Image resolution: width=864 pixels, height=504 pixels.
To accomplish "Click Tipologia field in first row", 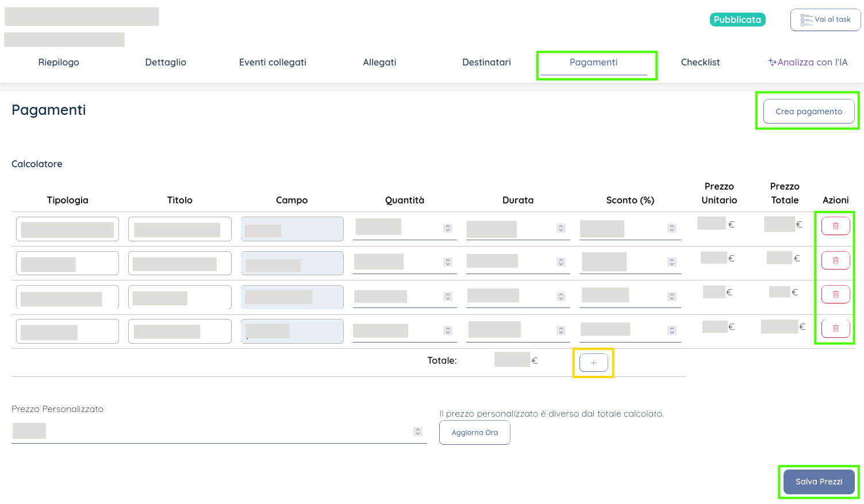I will tap(67, 229).
